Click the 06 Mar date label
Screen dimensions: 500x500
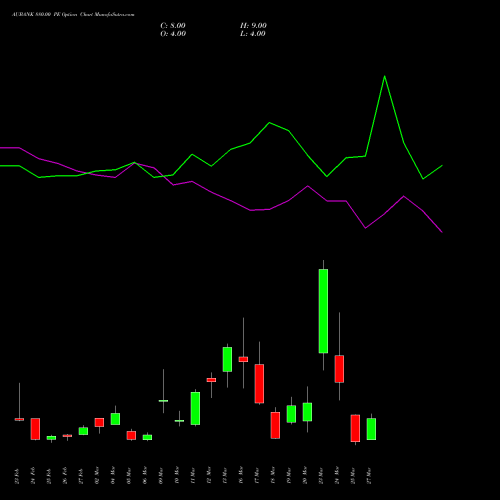click(x=145, y=476)
